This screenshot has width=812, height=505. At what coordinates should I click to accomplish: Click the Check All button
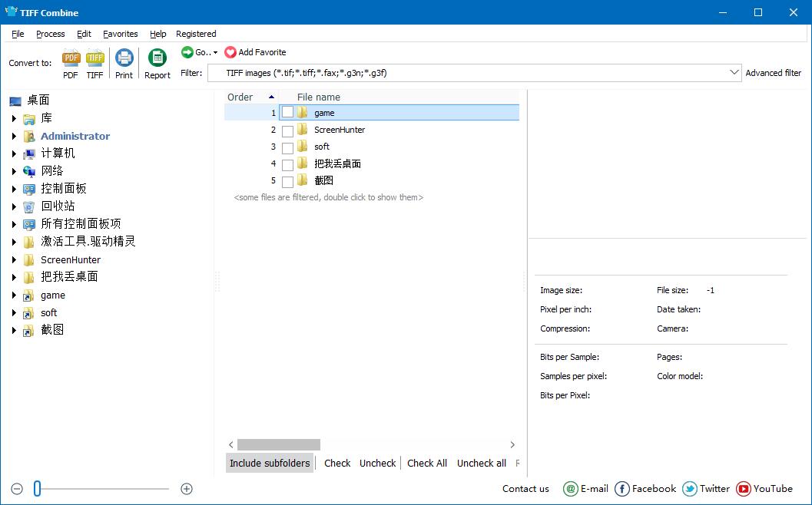426,463
